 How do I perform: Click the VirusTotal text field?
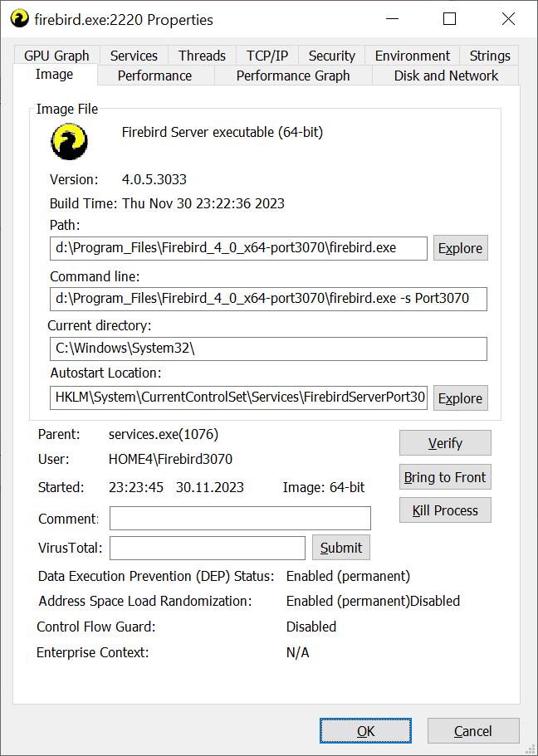pyautogui.click(x=208, y=548)
